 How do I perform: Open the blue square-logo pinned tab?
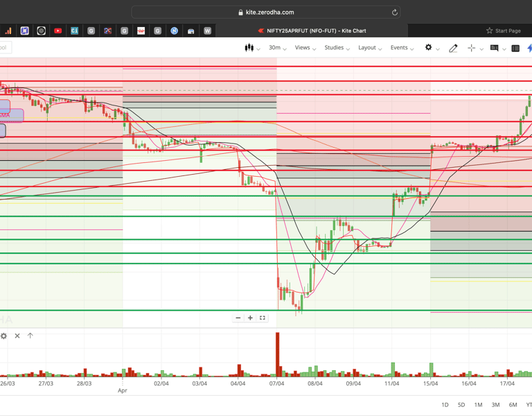pos(24,31)
